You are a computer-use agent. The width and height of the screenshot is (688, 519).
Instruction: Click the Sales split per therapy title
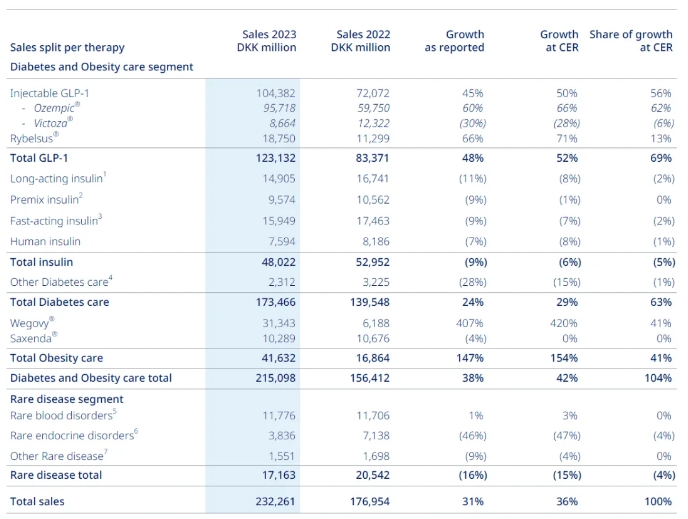67,47
